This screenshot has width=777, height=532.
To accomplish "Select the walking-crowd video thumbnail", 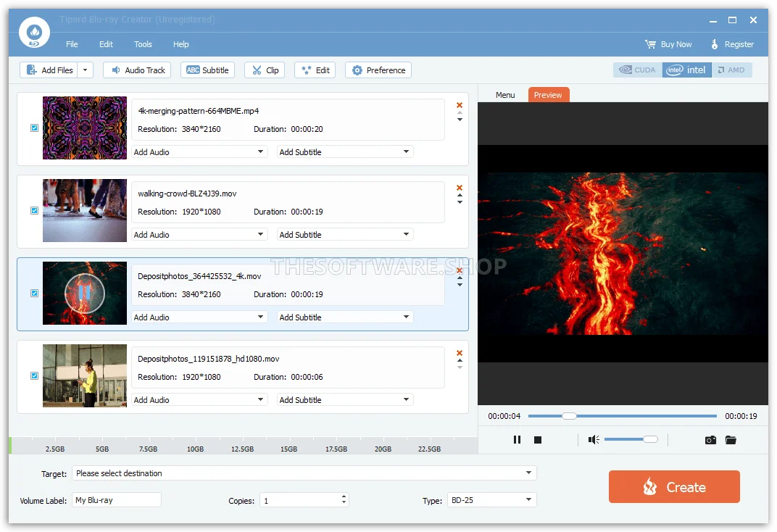I will pos(85,210).
